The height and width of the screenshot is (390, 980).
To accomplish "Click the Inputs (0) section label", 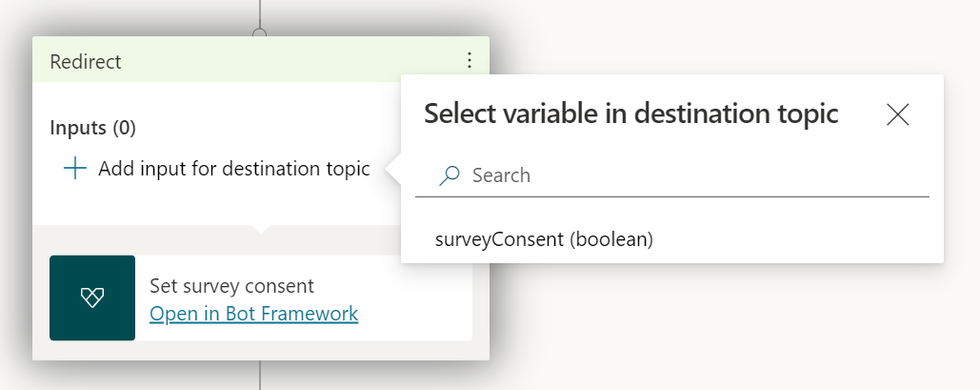I will click(x=92, y=127).
